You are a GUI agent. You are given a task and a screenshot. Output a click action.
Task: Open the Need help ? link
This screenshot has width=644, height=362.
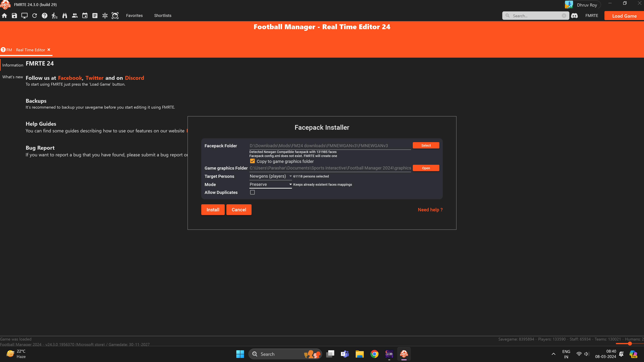tap(430, 210)
